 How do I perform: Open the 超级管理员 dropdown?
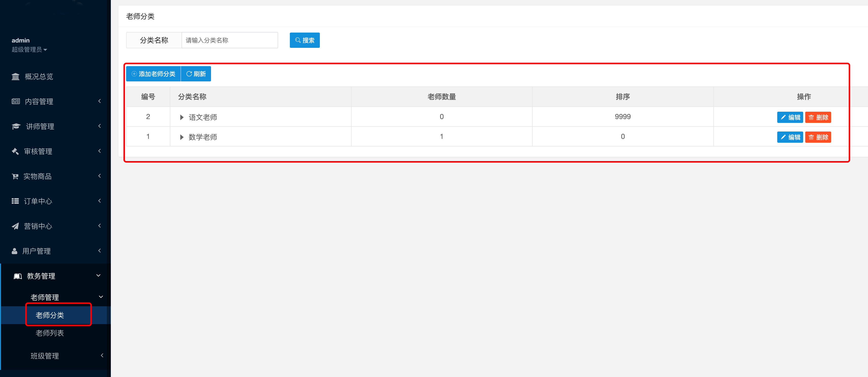[29, 50]
